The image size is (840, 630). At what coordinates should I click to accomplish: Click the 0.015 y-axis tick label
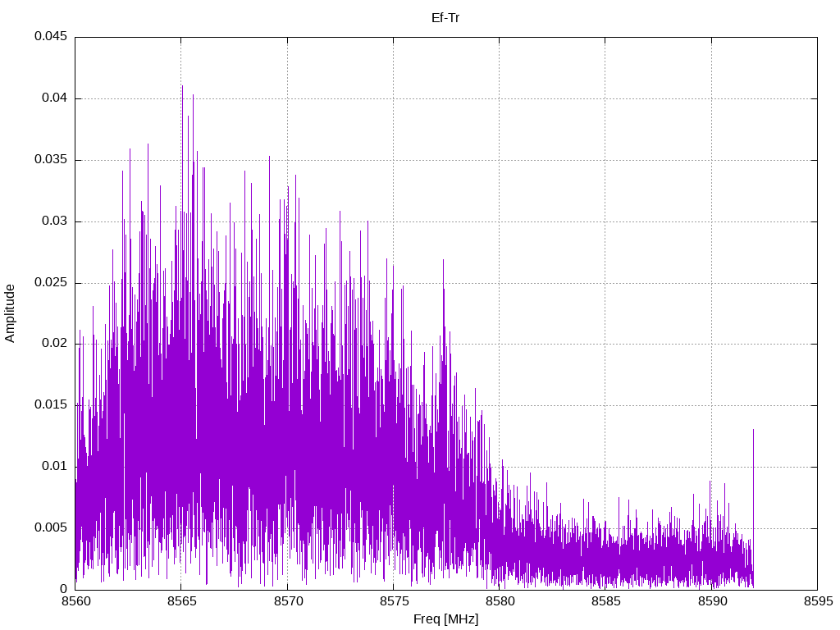pos(51,405)
